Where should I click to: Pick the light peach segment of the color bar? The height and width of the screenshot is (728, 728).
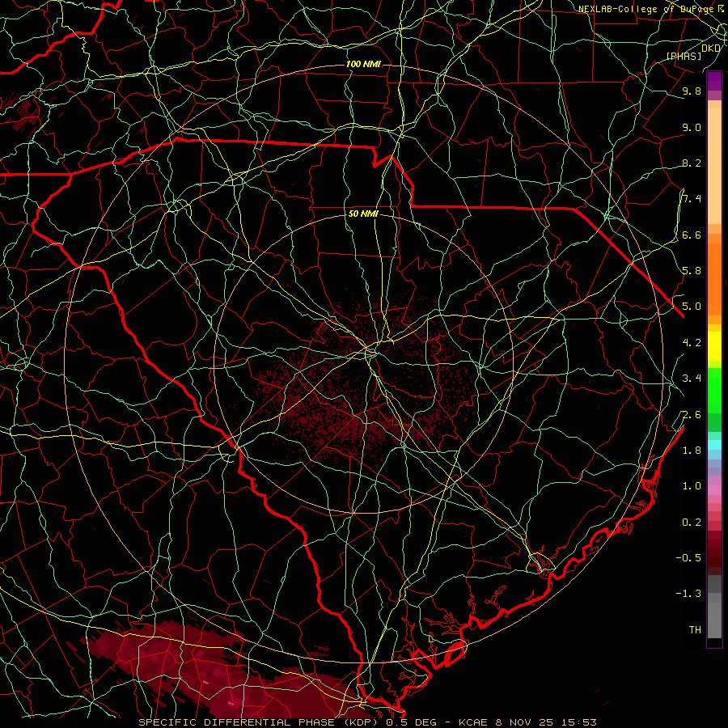tap(714, 166)
